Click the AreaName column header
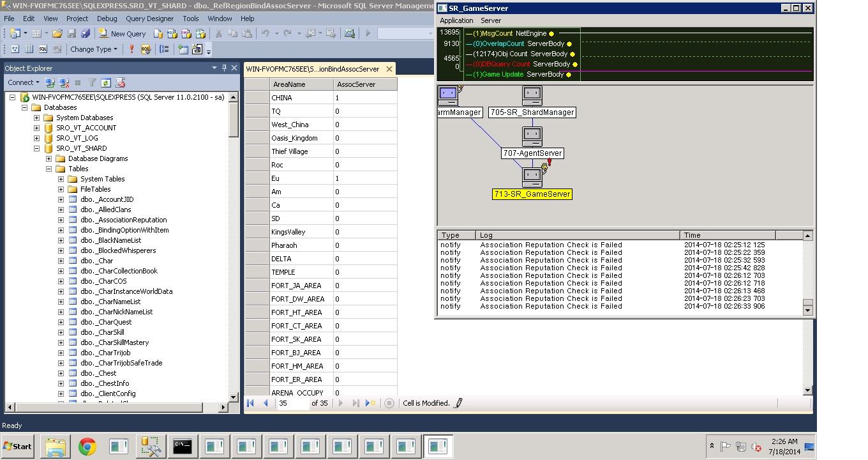Image resolution: width=868 pixels, height=460 pixels. pyautogui.click(x=300, y=84)
